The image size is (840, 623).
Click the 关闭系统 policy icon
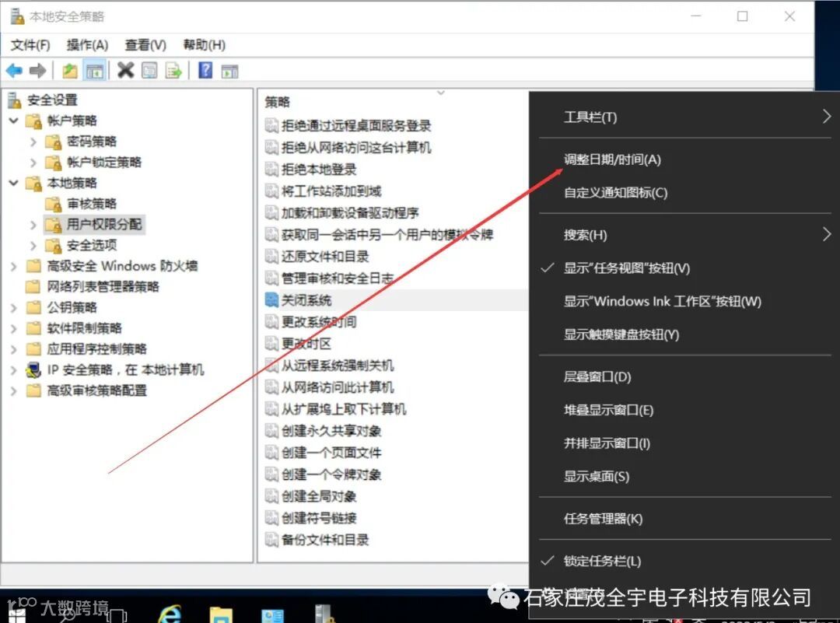click(271, 300)
